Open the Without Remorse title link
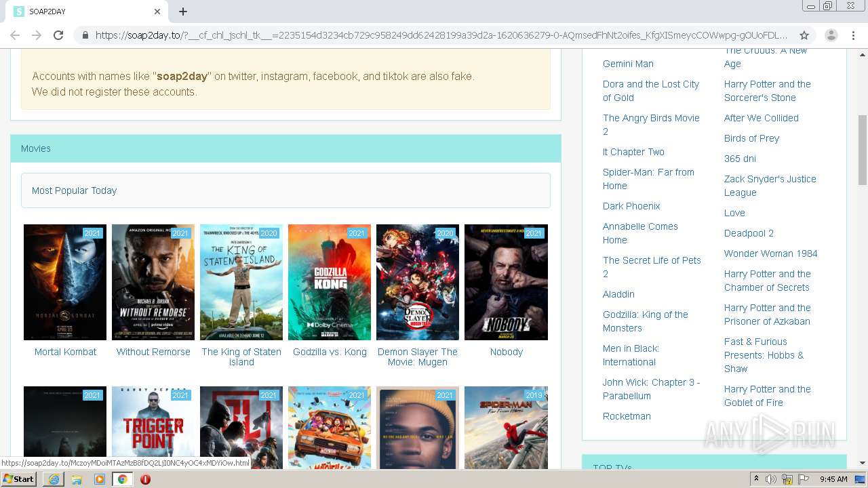The image size is (868, 488). [153, 352]
